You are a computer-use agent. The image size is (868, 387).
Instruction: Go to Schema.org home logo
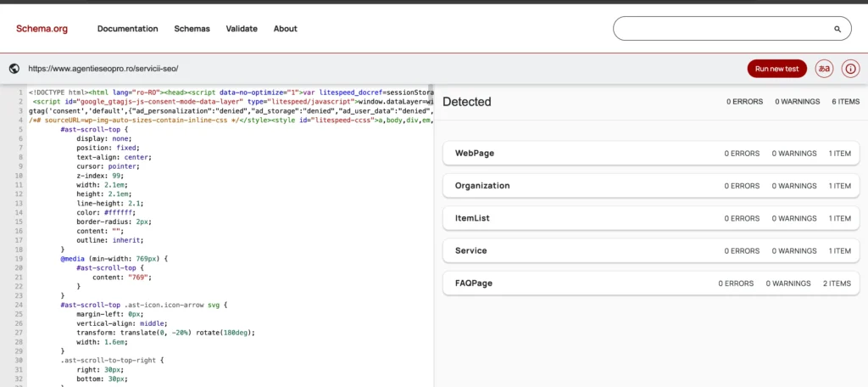[x=42, y=29]
